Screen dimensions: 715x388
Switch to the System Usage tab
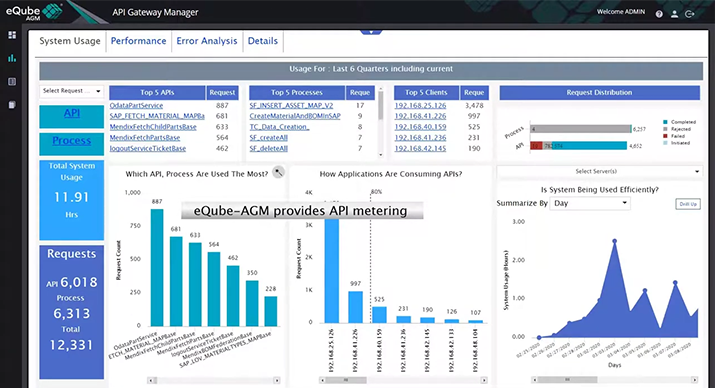pos(70,41)
